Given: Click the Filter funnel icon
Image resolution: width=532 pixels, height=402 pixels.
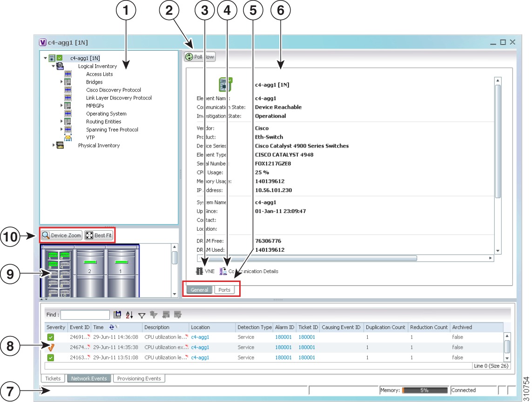Looking at the screenshot, I should coord(142,315).
